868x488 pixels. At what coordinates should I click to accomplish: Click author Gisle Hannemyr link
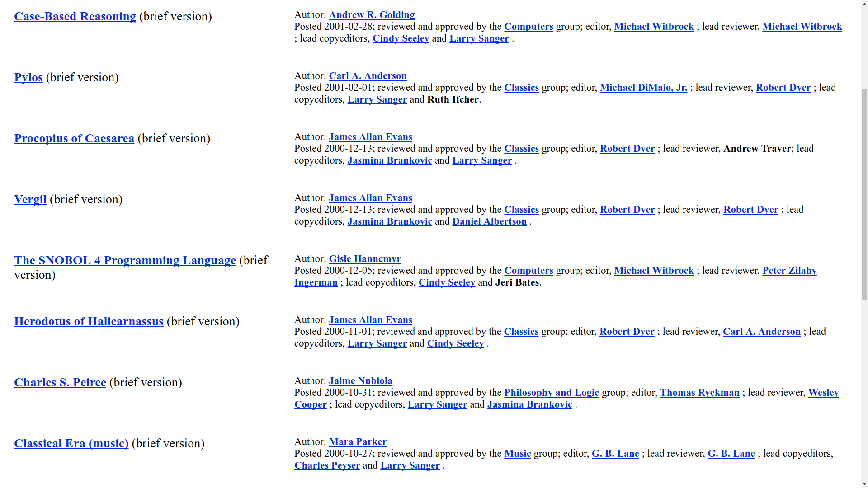click(365, 259)
